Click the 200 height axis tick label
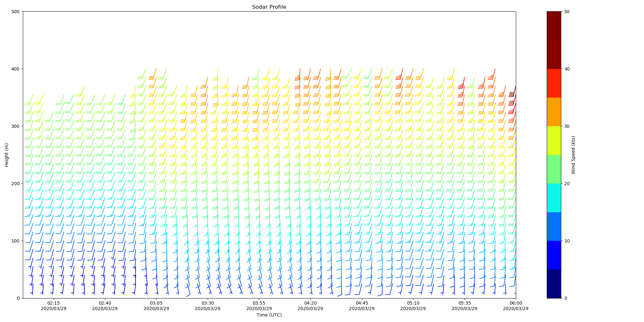The height and width of the screenshot is (322, 644). click(16, 184)
